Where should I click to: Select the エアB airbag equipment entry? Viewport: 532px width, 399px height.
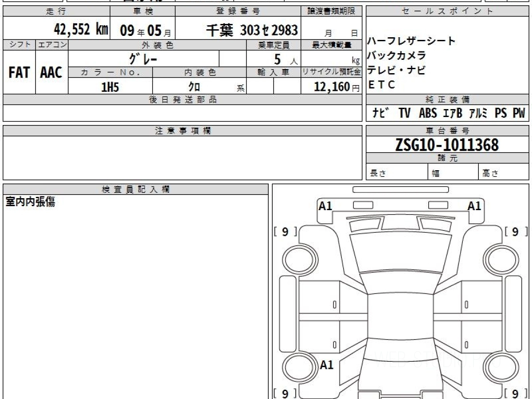point(453,113)
